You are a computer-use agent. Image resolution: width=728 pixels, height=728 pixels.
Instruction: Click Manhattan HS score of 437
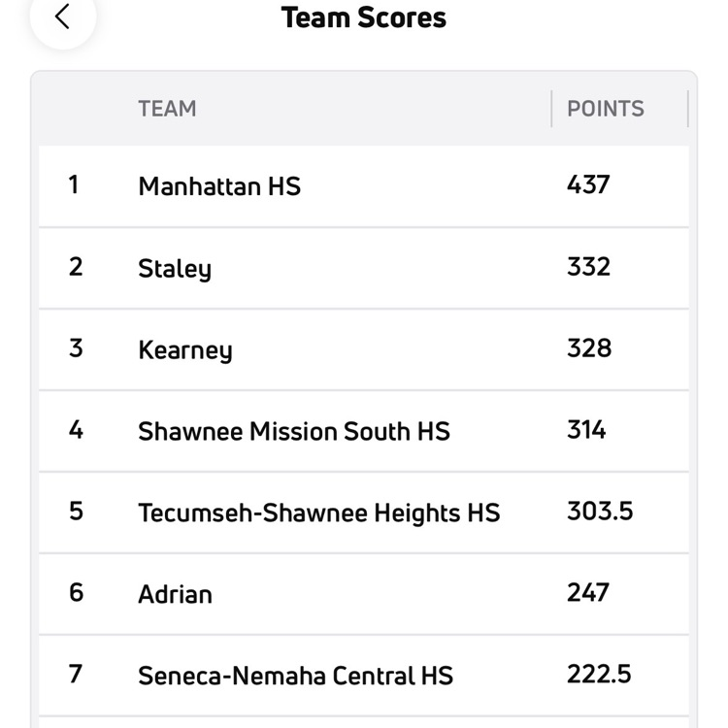[x=588, y=183]
